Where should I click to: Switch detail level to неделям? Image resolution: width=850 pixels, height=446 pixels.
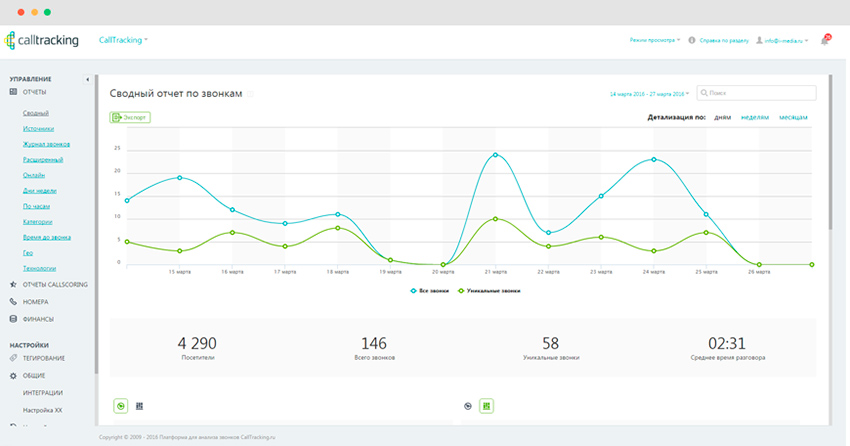point(755,117)
